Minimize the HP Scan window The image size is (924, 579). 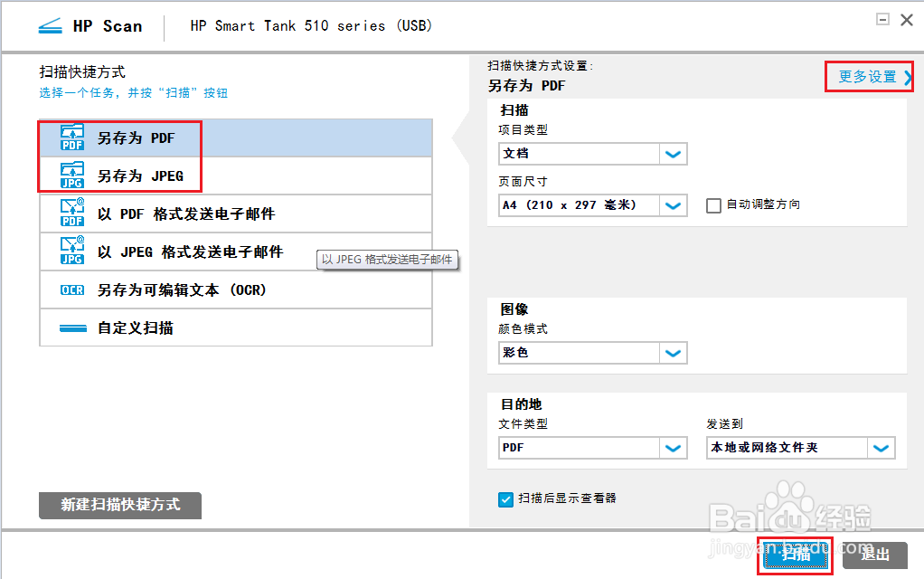882,20
